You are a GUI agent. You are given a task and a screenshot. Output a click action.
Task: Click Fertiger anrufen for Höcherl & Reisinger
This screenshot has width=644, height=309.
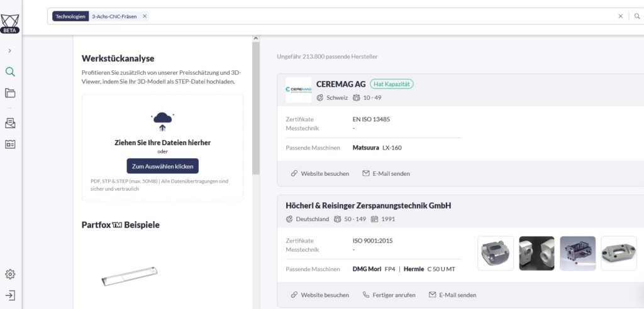(391, 295)
